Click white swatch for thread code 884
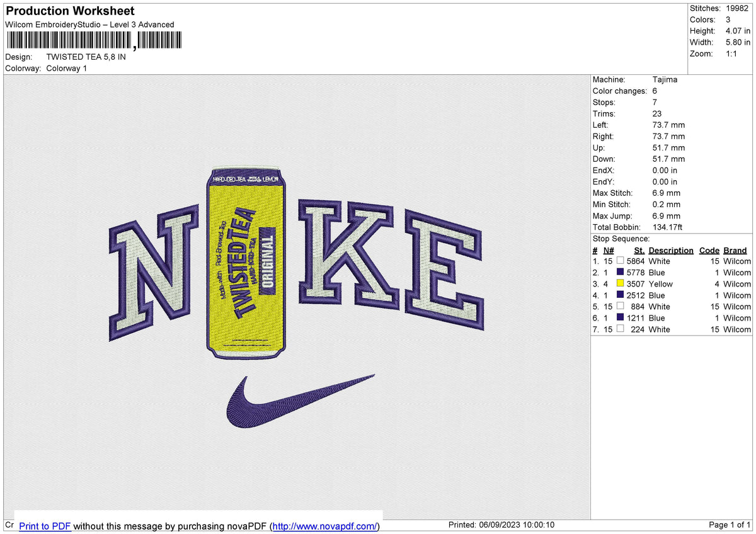This screenshot has height=534, width=756. point(621,306)
